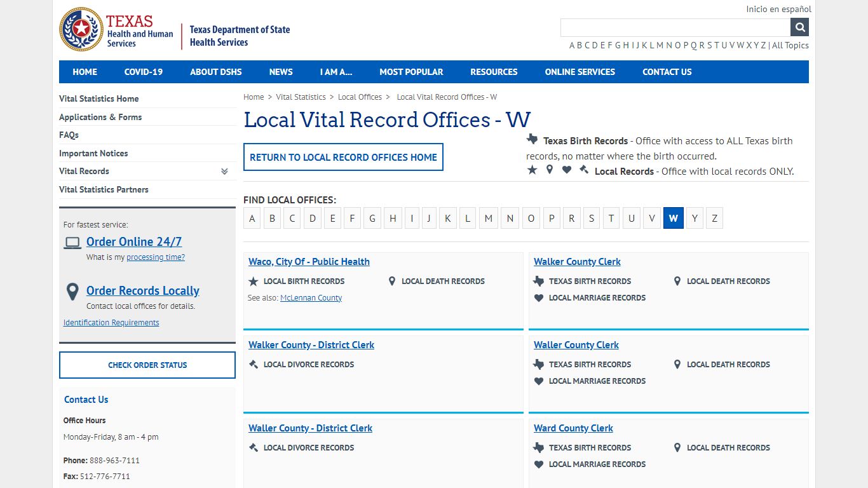Screen dimensions: 868x488
Task: Click the pin icon under Waller County Clerk
Action: point(677,364)
